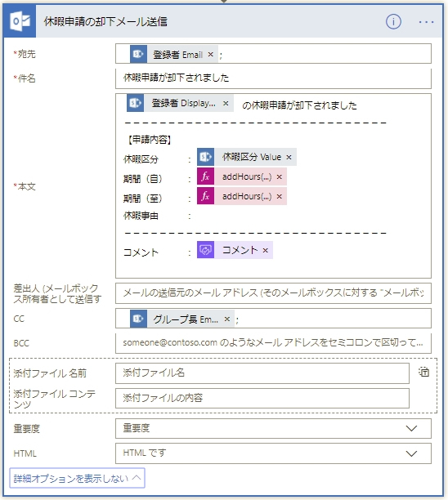This screenshot has height=500, width=448.
Task: Remove the グループ長 Email token in CC
Action: [227, 319]
